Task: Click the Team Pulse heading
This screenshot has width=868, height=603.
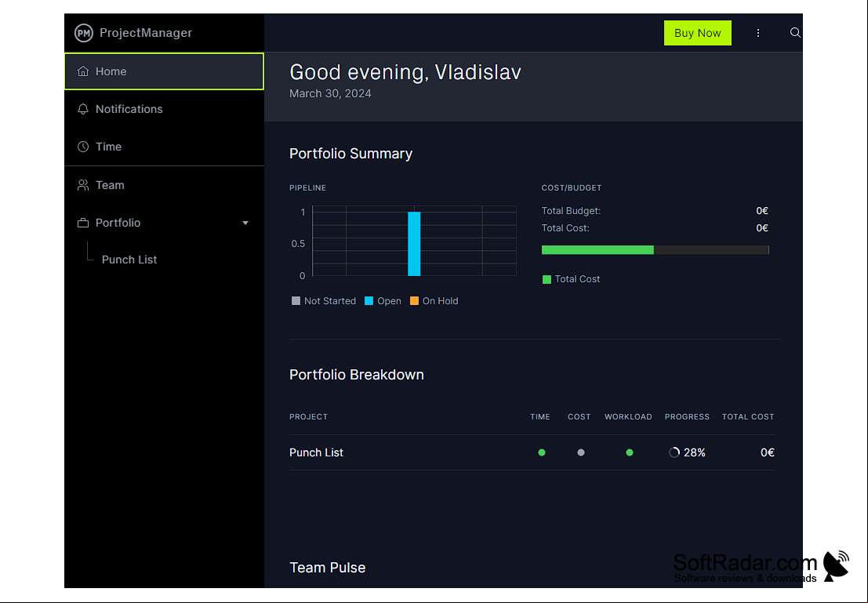Action: [327, 568]
